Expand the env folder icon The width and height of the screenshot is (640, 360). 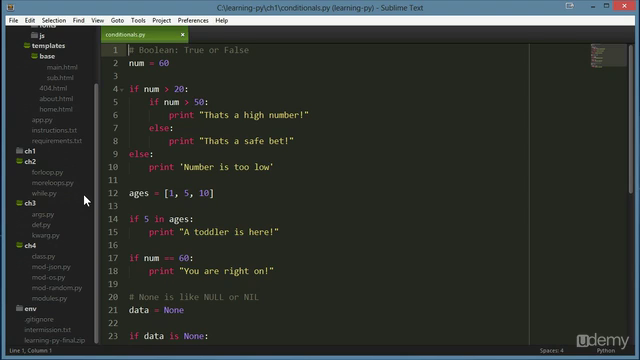[19, 308]
